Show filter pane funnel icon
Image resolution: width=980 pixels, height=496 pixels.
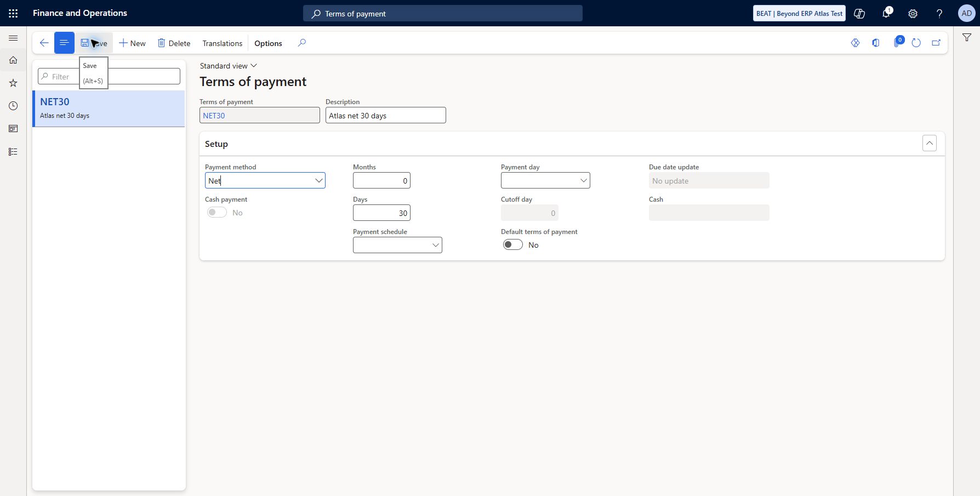(x=967, y=37)
